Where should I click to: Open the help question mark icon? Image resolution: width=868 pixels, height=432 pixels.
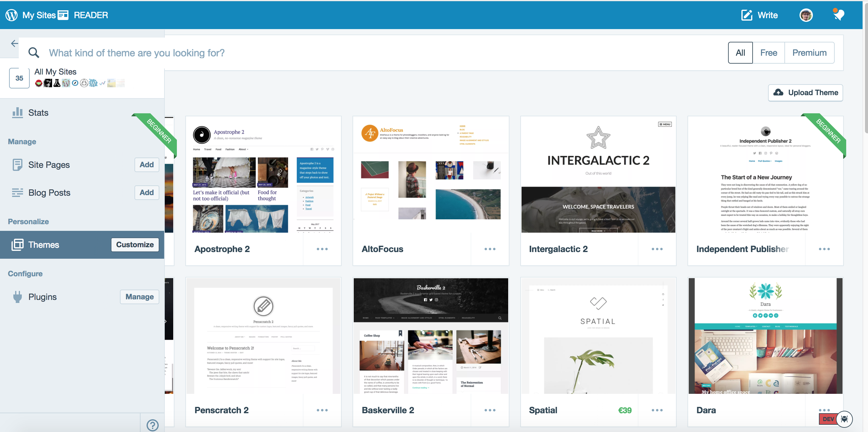click(x=152, y=425)
